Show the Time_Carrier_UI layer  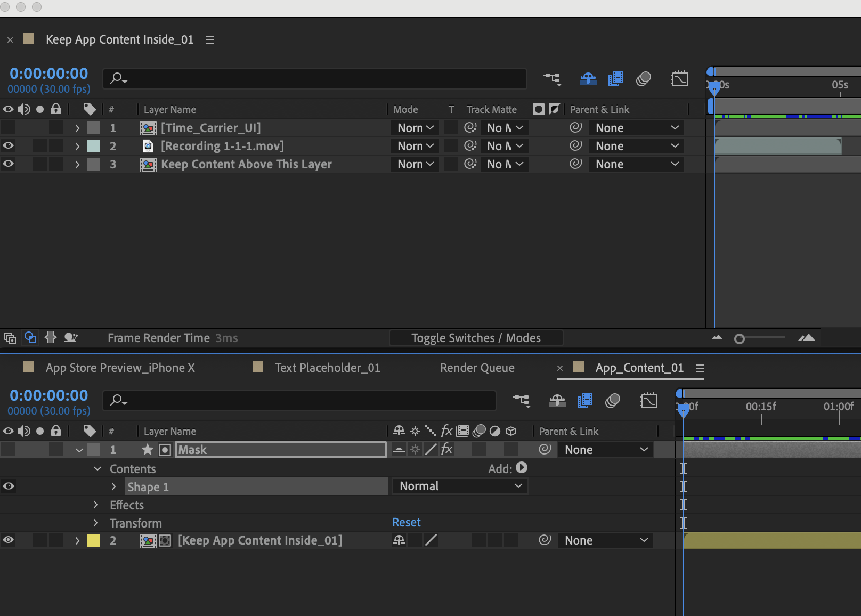(8, 127)
